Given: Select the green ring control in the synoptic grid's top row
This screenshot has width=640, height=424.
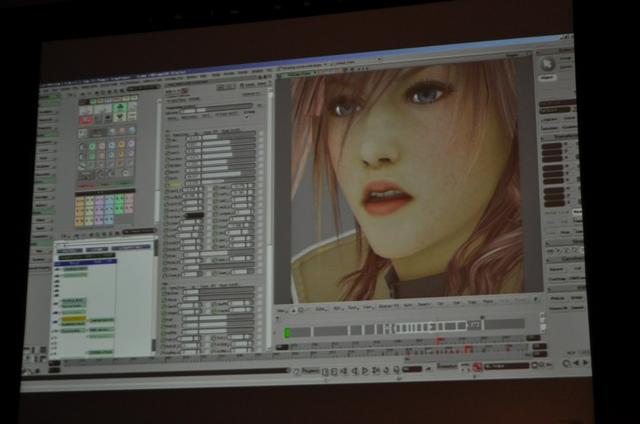Looking at the screenshot, I should pos(92,146).
